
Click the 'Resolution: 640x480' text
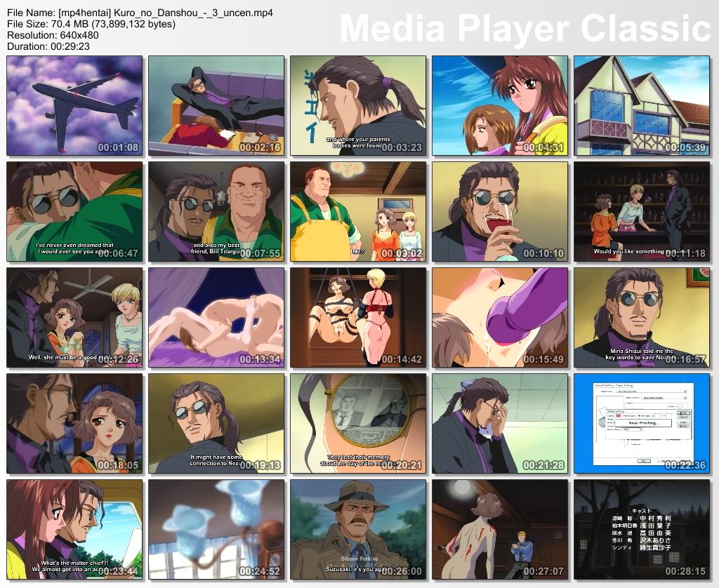click(x=53, y=35)
